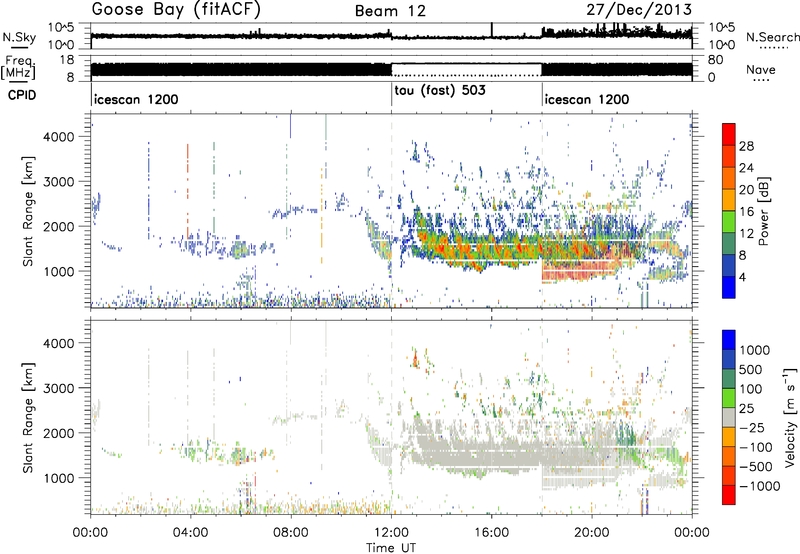The width and height of the screenshot is (800, 554).
Task: Click the 'N.Search' legend label
Action: (772, 37)
